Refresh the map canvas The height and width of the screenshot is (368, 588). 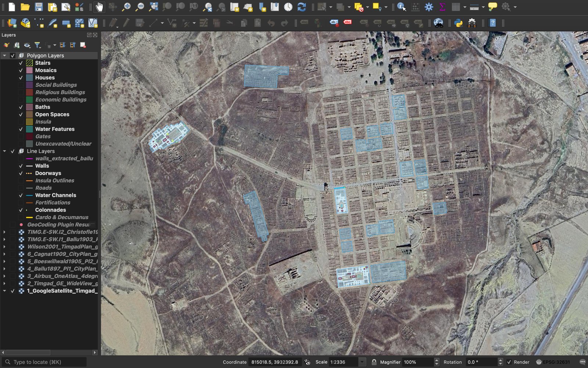[x=302, y=7]
